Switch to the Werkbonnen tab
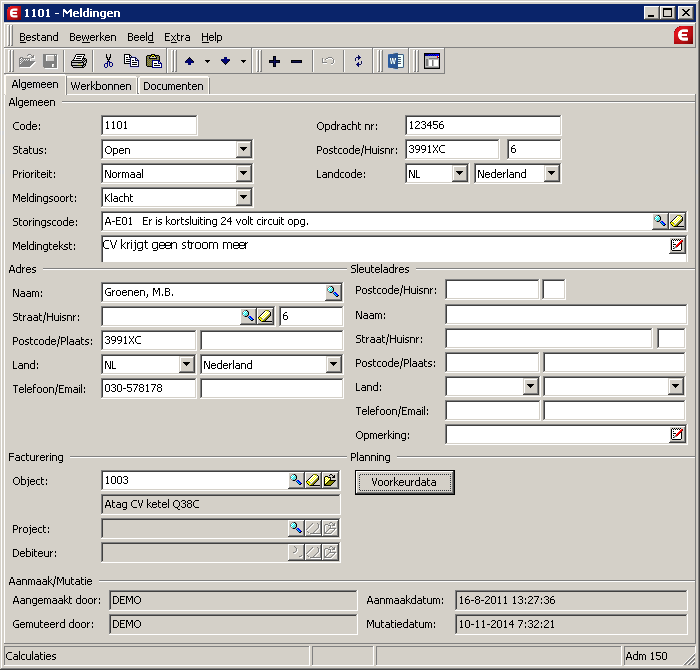Screen dimensions: 700x670 tap(101, 86)
